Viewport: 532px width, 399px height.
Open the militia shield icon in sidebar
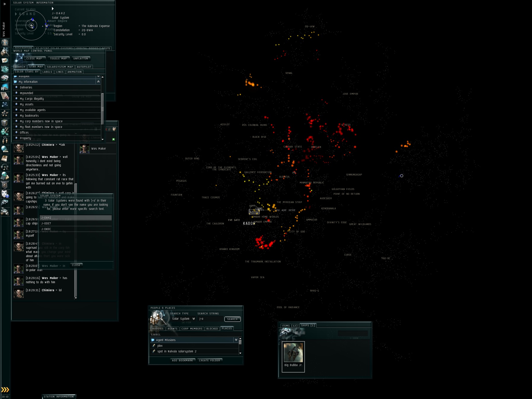tap(5, 185)
